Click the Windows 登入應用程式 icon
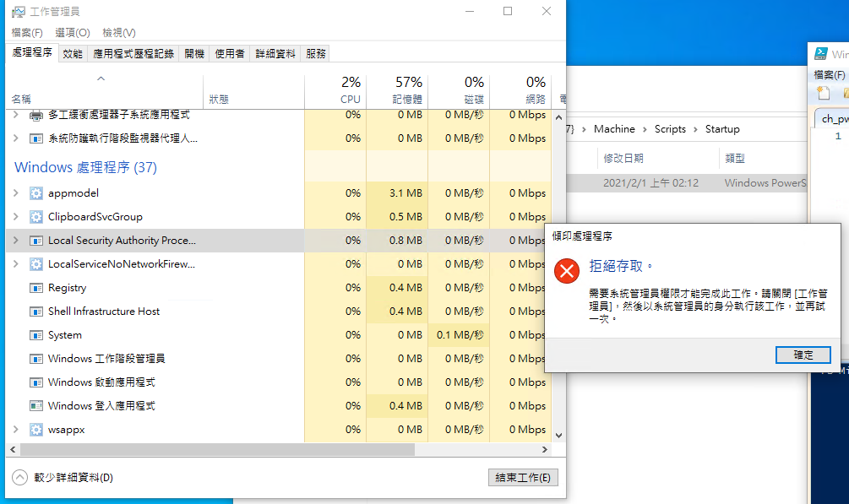 pyautogui.click(x=35, y=406)
